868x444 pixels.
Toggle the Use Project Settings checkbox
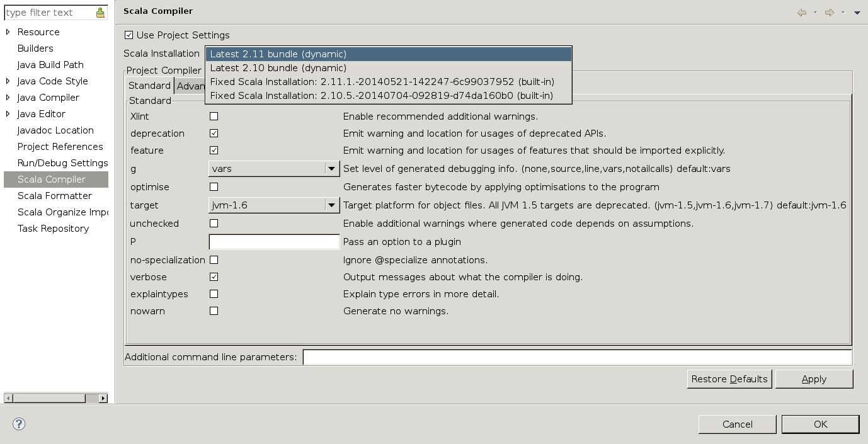(x=129, y=35)
